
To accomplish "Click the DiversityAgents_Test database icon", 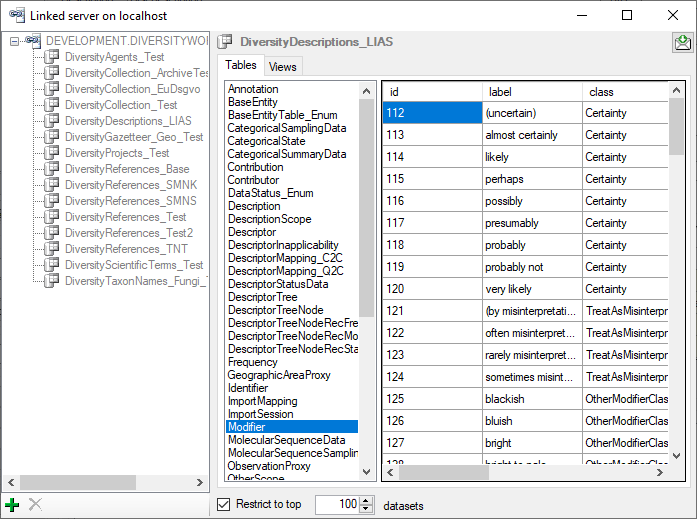I will 52,56.
